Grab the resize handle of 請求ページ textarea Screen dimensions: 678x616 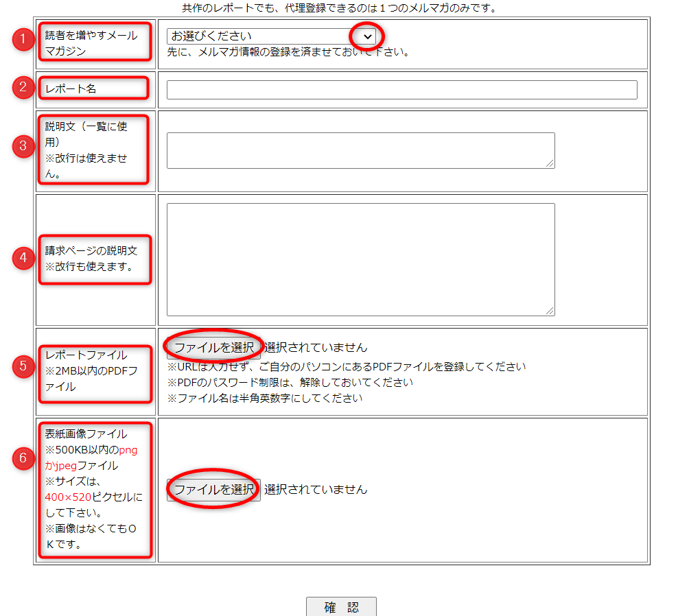[x=550, y=311]
